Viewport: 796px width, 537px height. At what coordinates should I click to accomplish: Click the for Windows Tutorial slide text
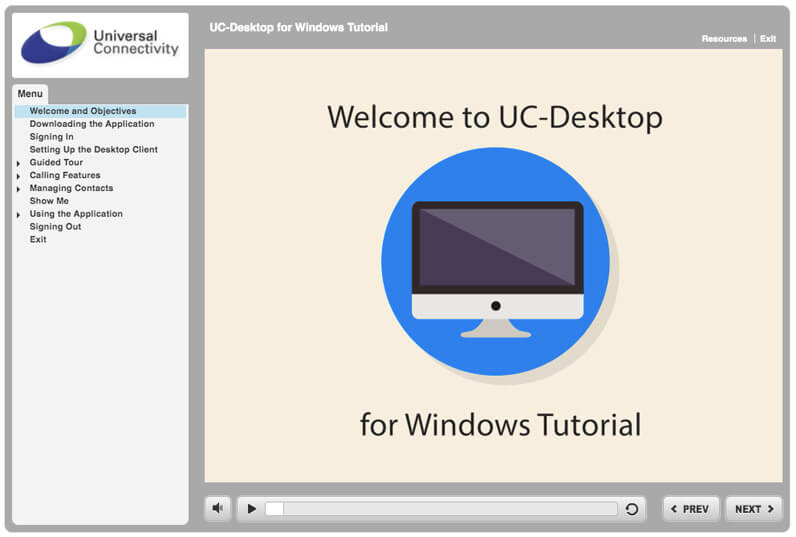(501, 424)
